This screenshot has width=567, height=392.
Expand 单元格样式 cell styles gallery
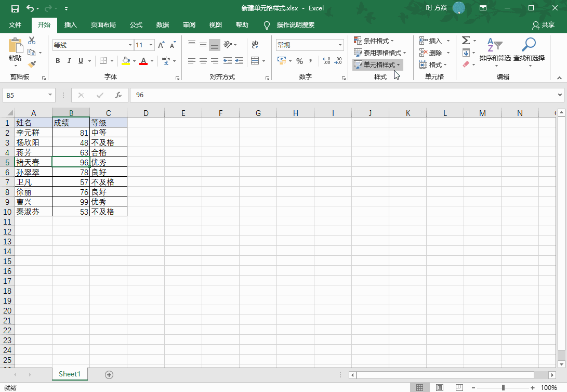coord(377,65)
